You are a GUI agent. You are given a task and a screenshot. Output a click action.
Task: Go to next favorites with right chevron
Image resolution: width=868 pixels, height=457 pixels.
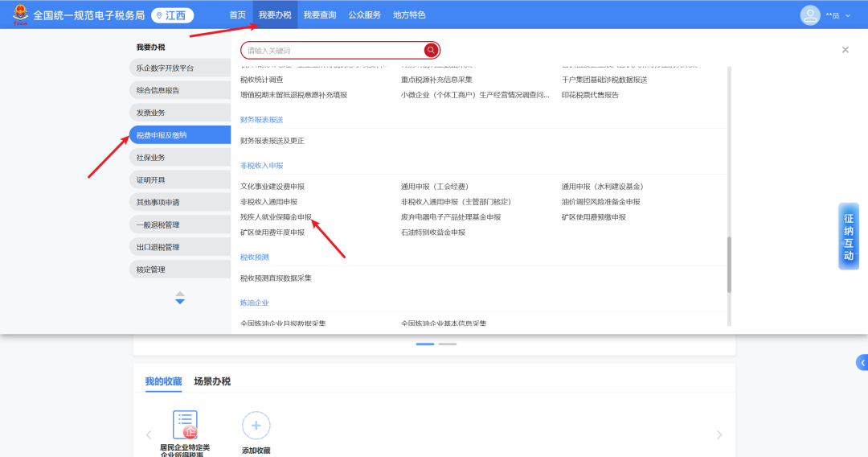[x=719, y=434]
